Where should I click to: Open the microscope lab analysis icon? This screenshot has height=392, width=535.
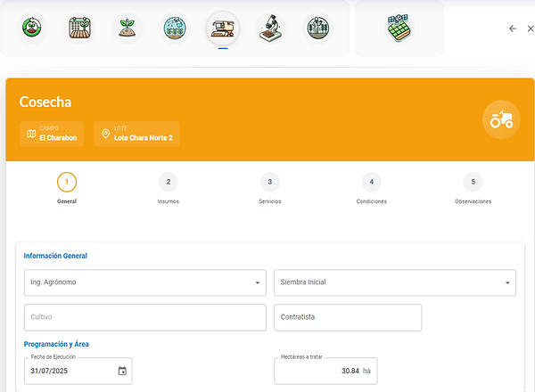pyautogui.click(x=270, y=28)
